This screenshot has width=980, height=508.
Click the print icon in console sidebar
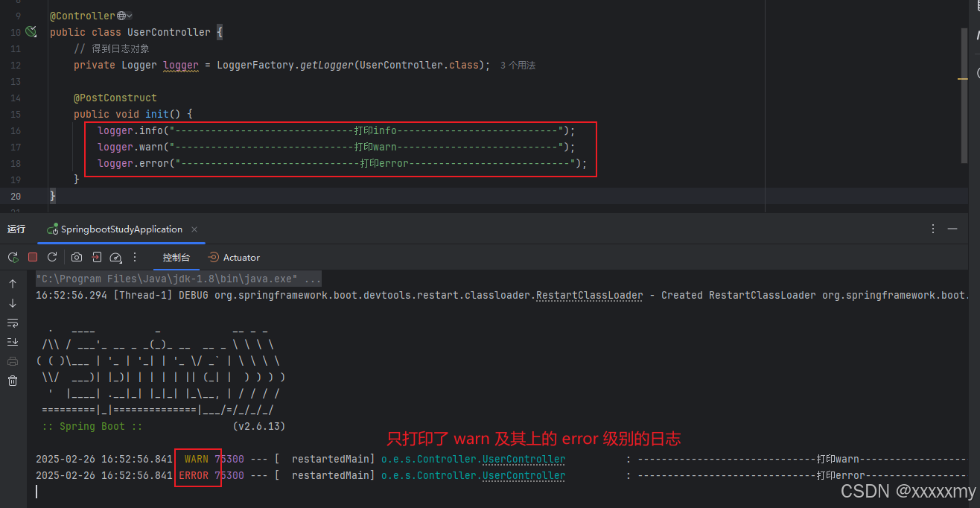click(13, 361)
